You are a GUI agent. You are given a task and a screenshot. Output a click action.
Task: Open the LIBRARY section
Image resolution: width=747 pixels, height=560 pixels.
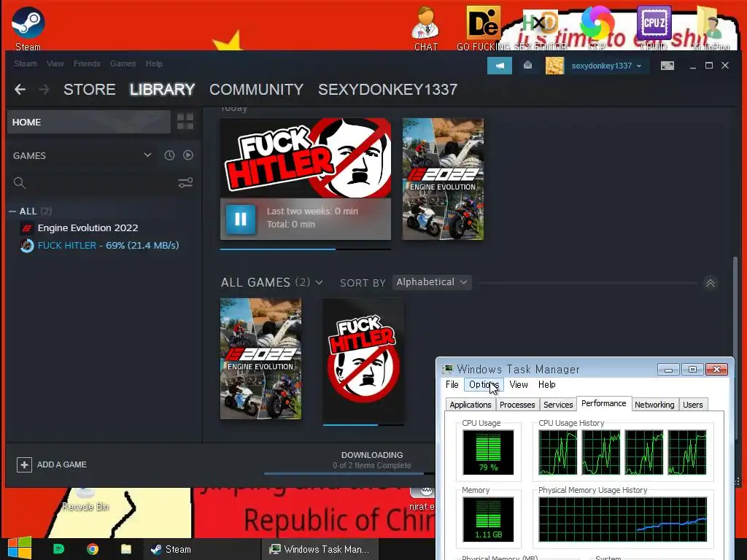[x=162, y=90]
